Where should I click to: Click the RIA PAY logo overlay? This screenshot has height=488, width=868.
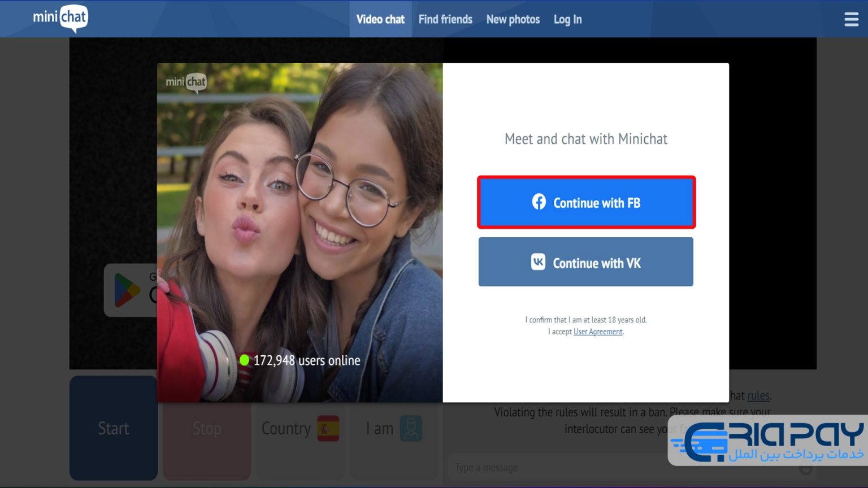point(767,441)
